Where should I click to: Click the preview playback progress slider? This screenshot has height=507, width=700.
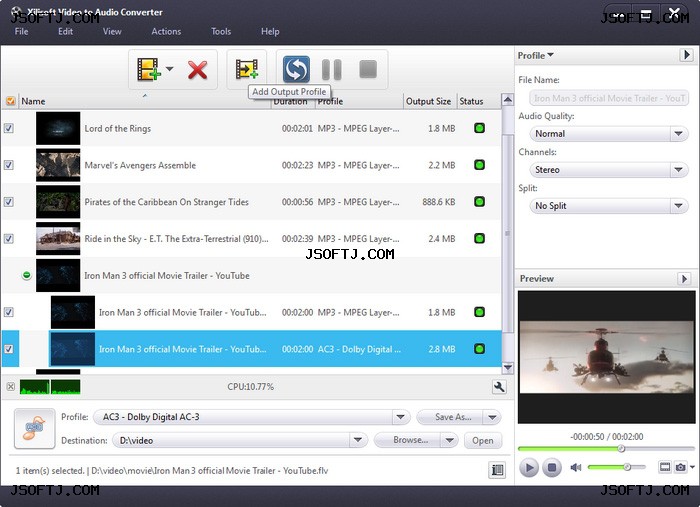(x=606, y=449)
